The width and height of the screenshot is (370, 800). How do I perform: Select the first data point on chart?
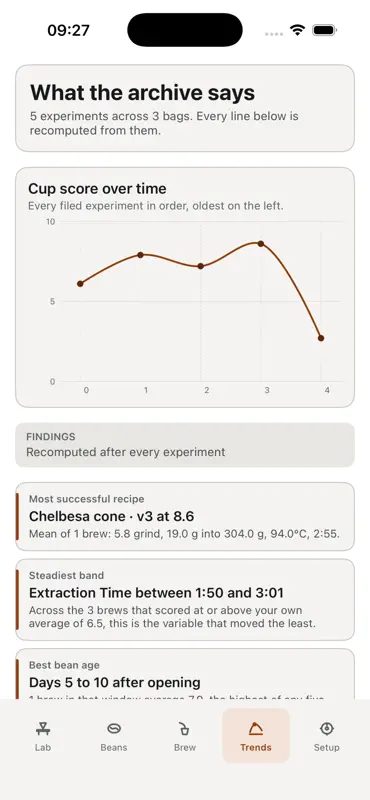point(80,284)
